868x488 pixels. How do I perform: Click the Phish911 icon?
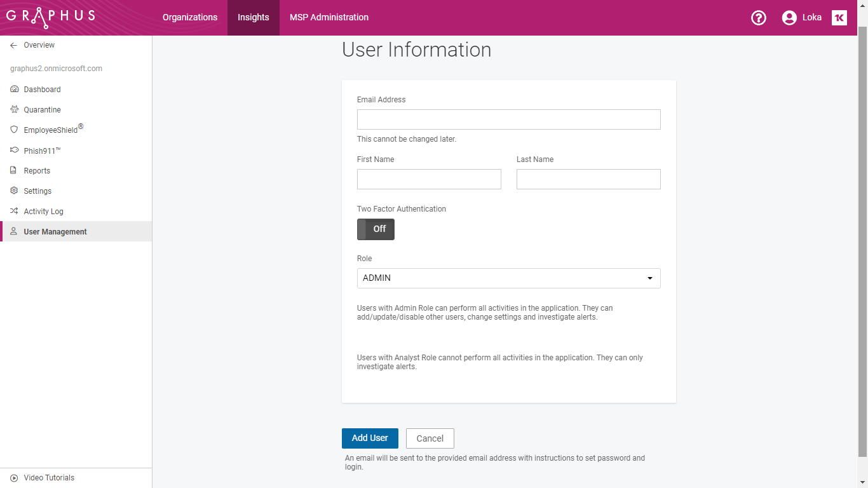14,151
